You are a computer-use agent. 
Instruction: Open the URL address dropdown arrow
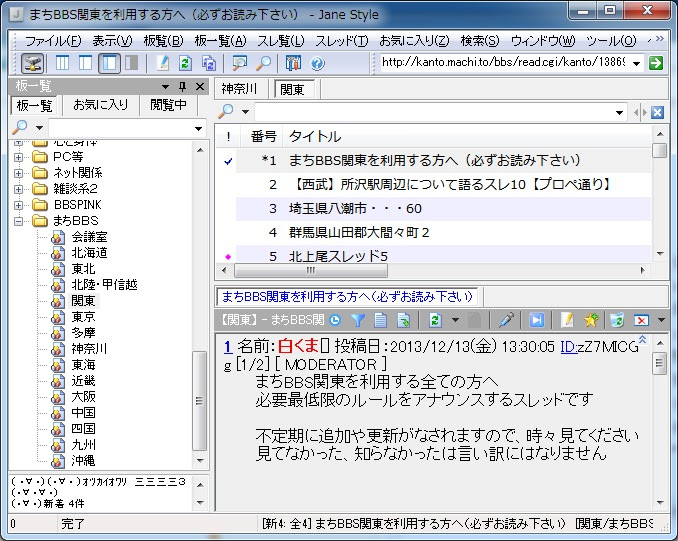pyautogui.click(x=636, y=63)
